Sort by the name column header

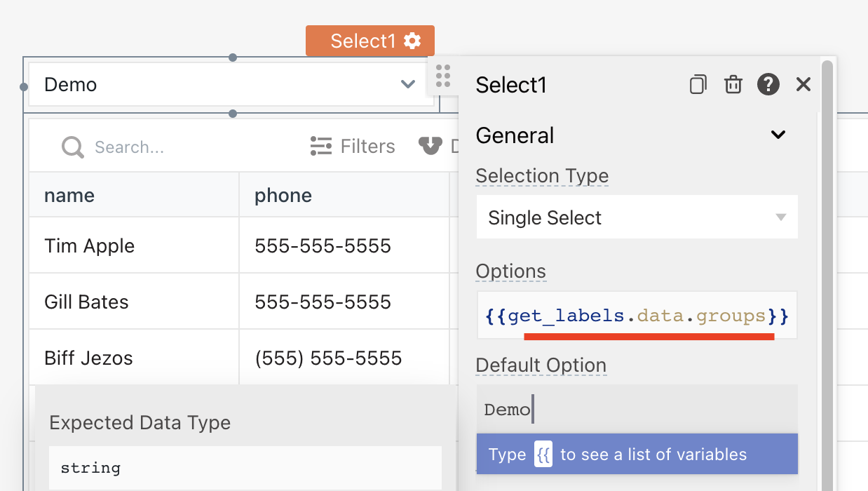(69, 195)
